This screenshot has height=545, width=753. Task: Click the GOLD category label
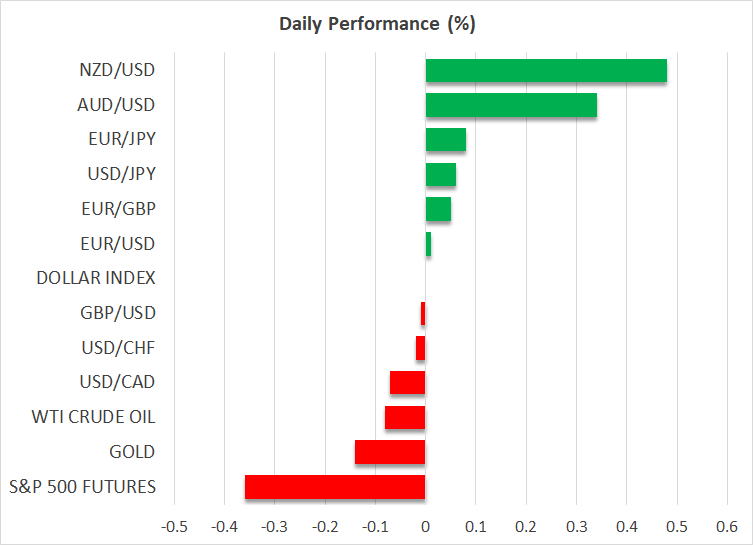click(132, 452)
